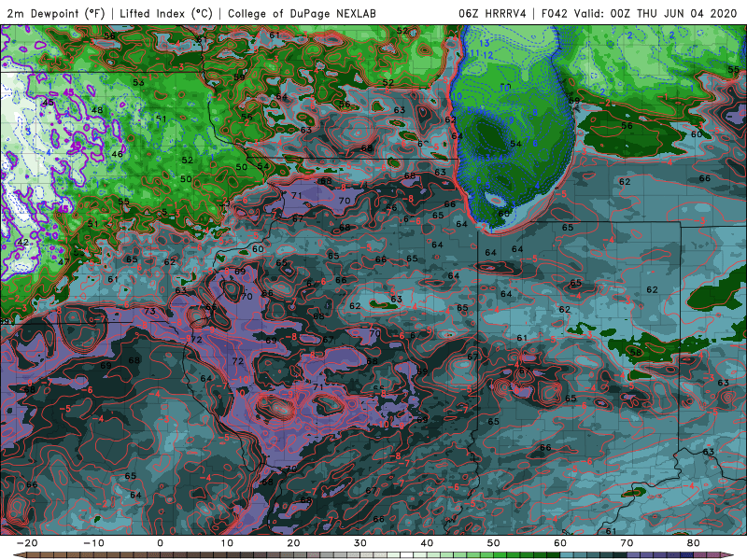Image resolution: width=747 pixels, height=560 pixels.
Task: Click the 10 label on the color scale
Action: pos(227,543)
